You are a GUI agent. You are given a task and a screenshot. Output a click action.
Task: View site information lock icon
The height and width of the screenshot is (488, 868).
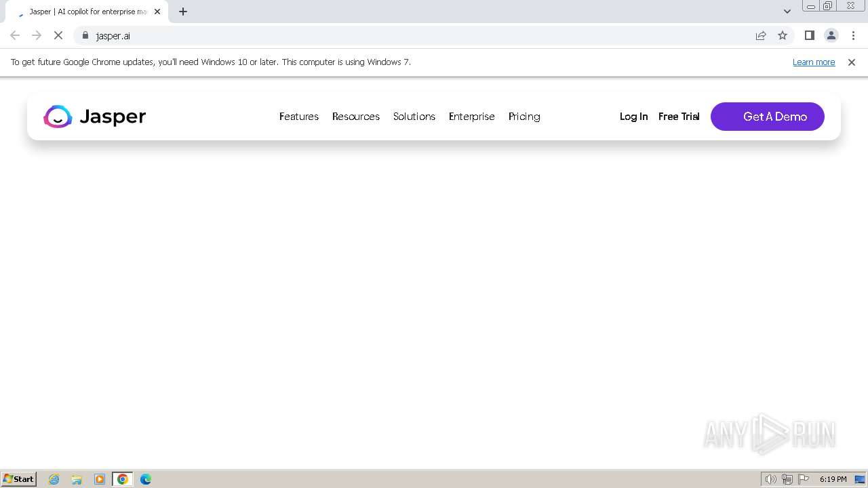pyautogui.click(x=85, y=35)
